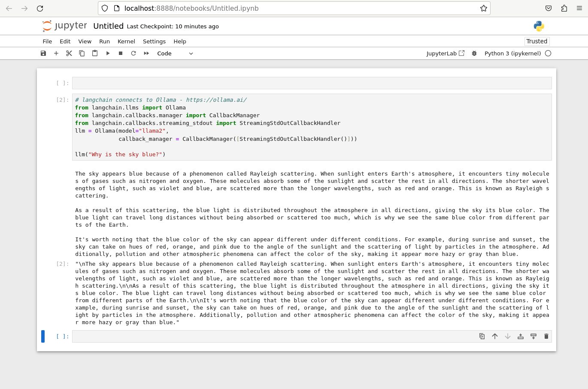Viewport: 588px width, 389px height.
Task: Reload the page in the browser
Action: click(40, 8)
